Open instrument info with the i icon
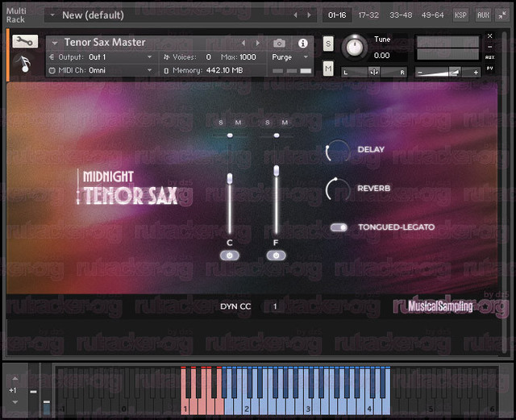 pyautogui.click(x=303, y=43)
